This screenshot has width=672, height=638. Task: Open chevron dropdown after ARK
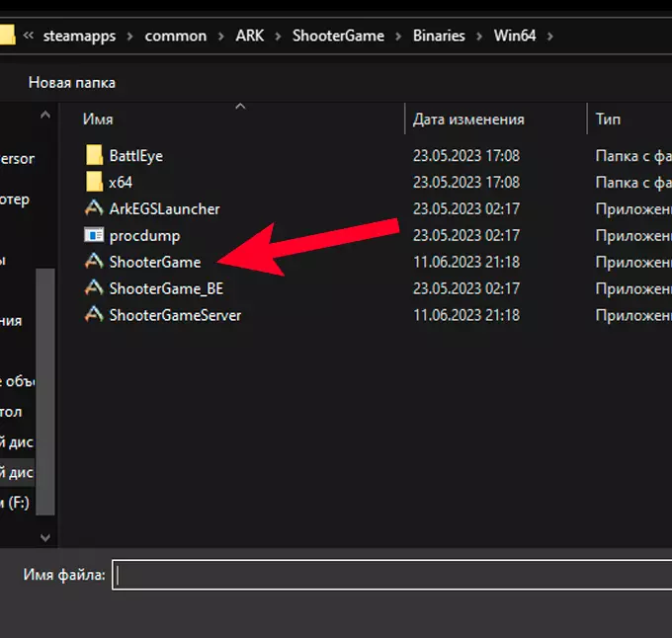coord(278,37)
